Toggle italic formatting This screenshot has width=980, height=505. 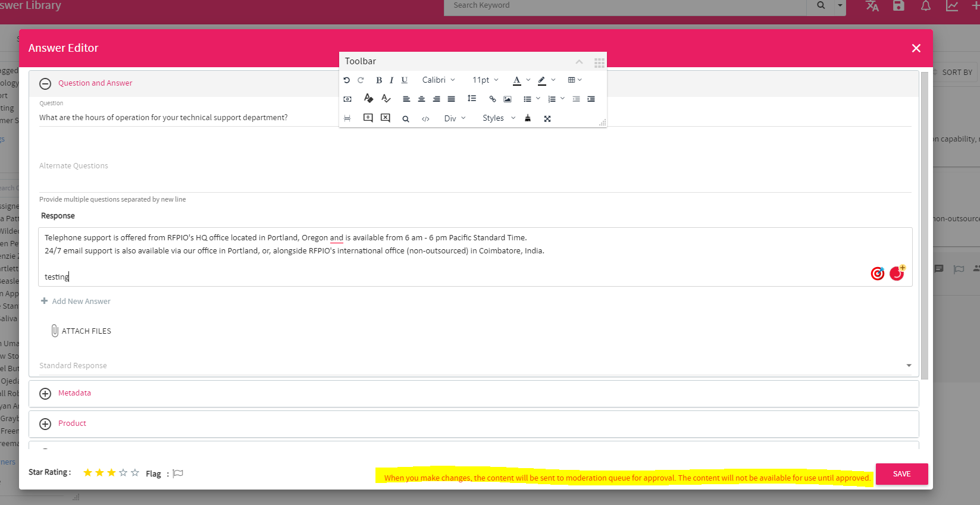coord(392,80)
